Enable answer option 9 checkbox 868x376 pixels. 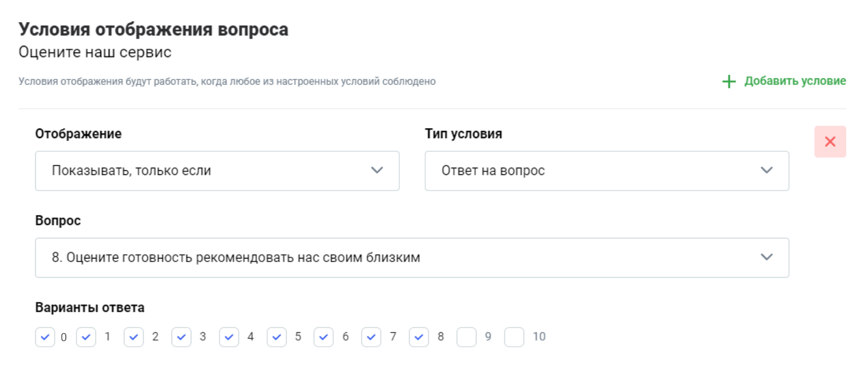coord(467,337)
